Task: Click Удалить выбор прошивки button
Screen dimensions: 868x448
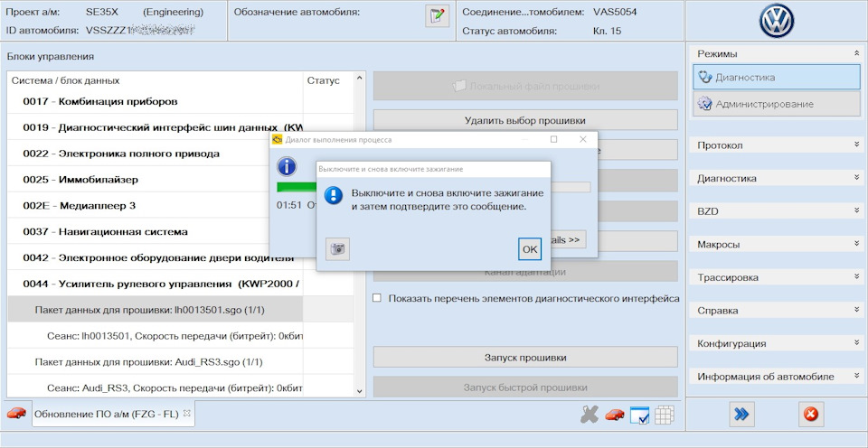Action: tap(525, 120)
